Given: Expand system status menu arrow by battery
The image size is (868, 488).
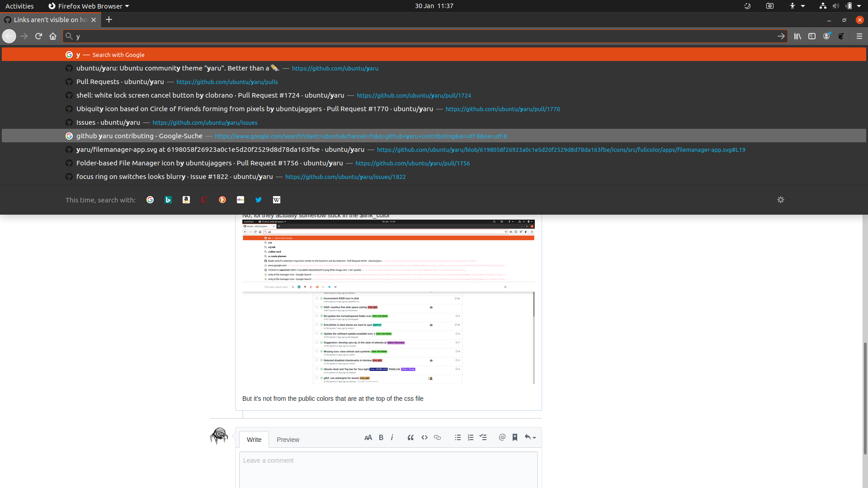Looking at the screenshot, I should click(x=859, y=6).
